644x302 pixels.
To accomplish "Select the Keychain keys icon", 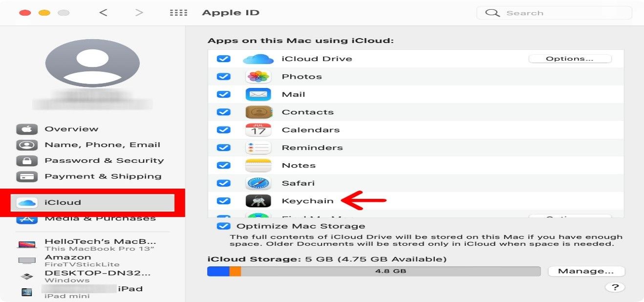I will coord(258,200).
